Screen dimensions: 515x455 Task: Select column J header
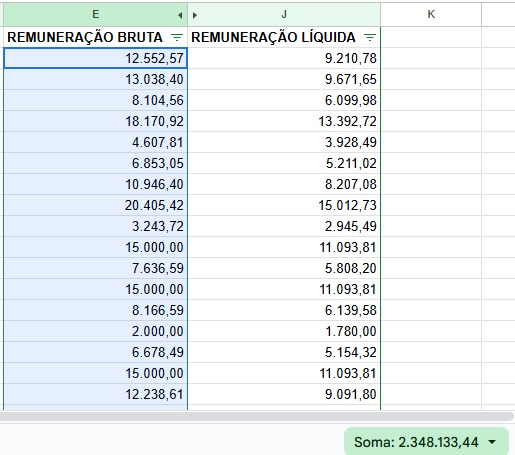pos(284,14)
